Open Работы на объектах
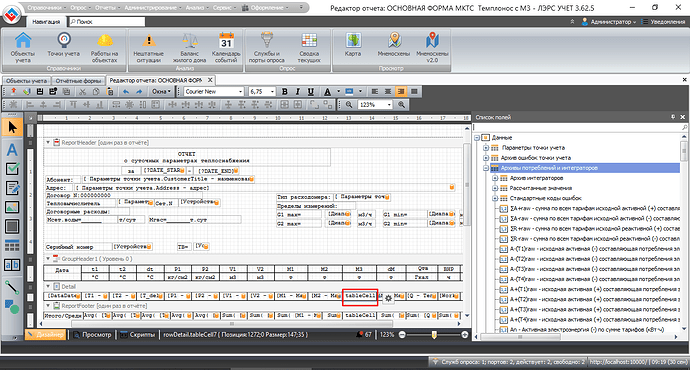 pyautogui.click(x=104, y=48)
